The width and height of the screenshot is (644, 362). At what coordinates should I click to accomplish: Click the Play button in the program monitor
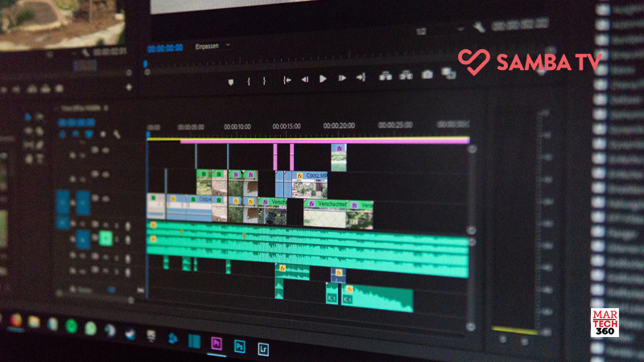(323, 78)
